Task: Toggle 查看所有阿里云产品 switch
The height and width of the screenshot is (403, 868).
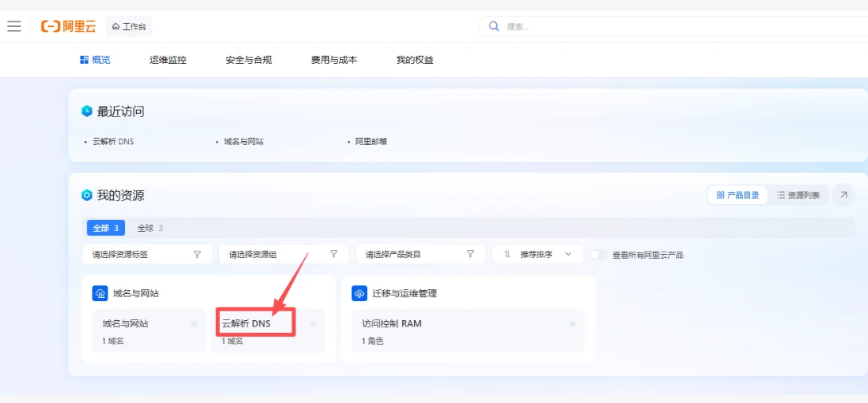Action: (599, 255)
